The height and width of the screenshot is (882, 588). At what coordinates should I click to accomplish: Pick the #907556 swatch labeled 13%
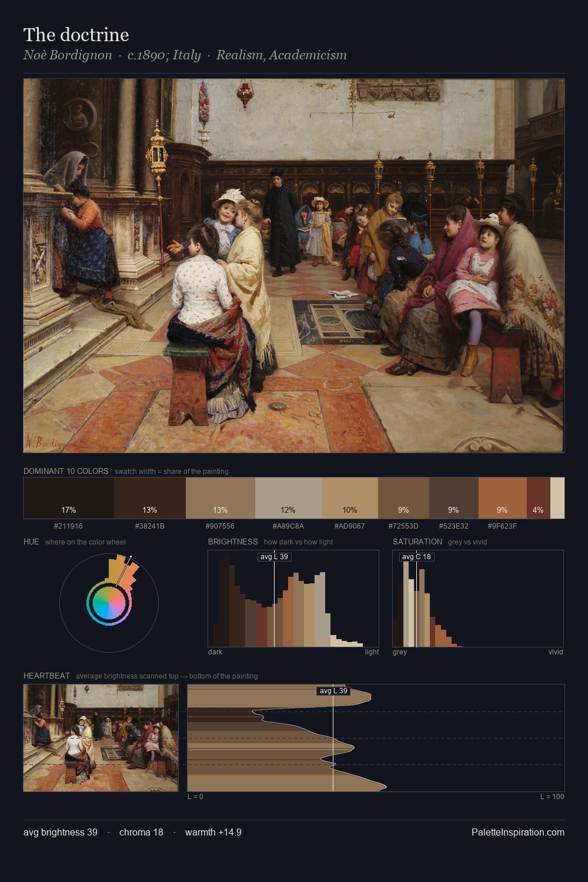coord(220,498)
